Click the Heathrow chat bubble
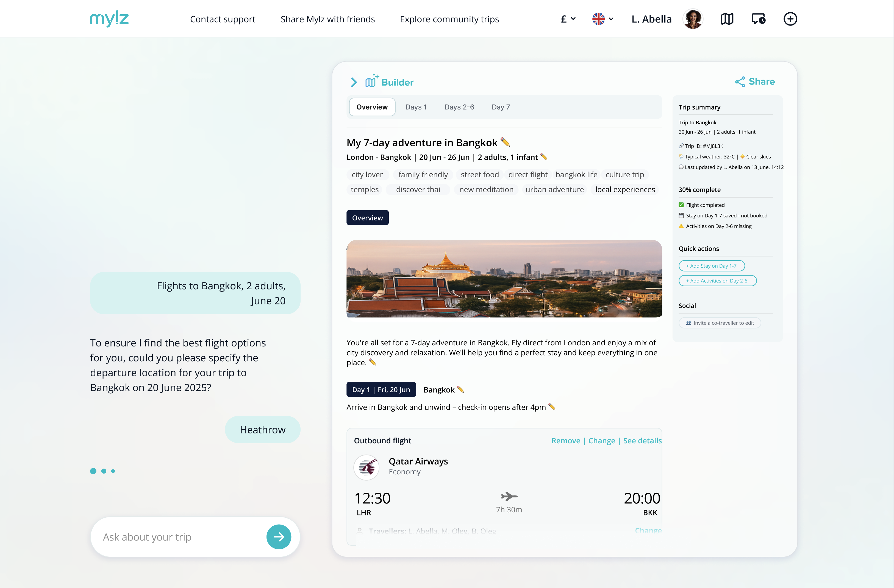 coord(263,430)
